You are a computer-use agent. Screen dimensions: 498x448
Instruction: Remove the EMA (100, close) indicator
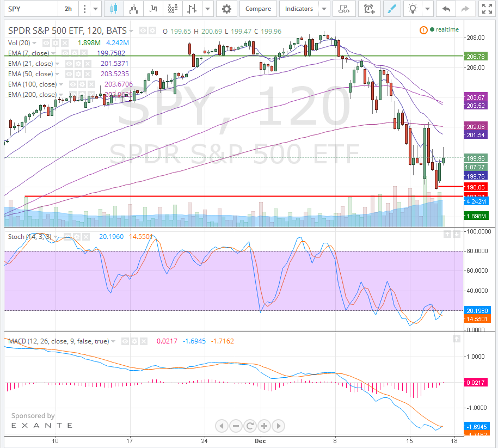click(x=91, y=84)
